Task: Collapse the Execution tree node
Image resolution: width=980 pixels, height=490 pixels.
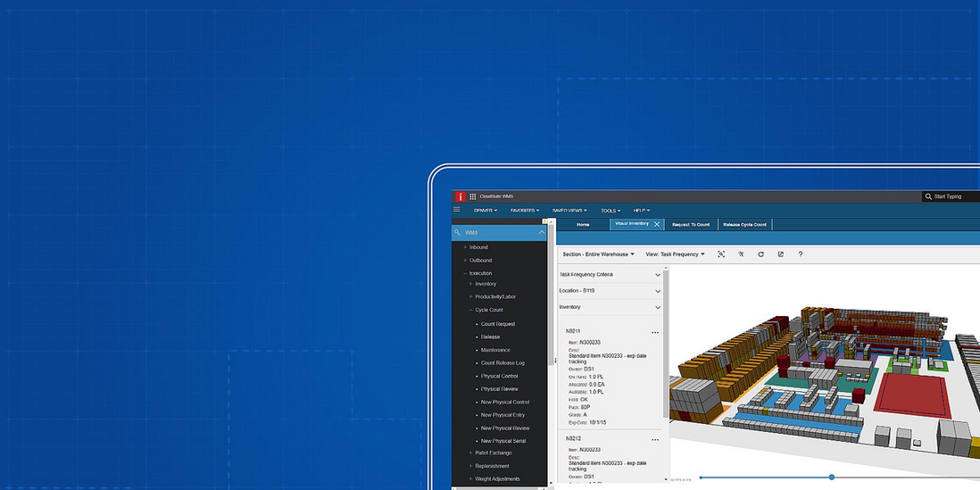Action: click(x=465, y=274)
